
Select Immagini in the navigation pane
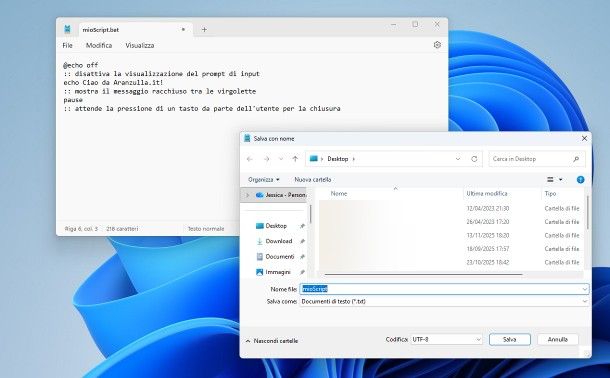point(278,272)
